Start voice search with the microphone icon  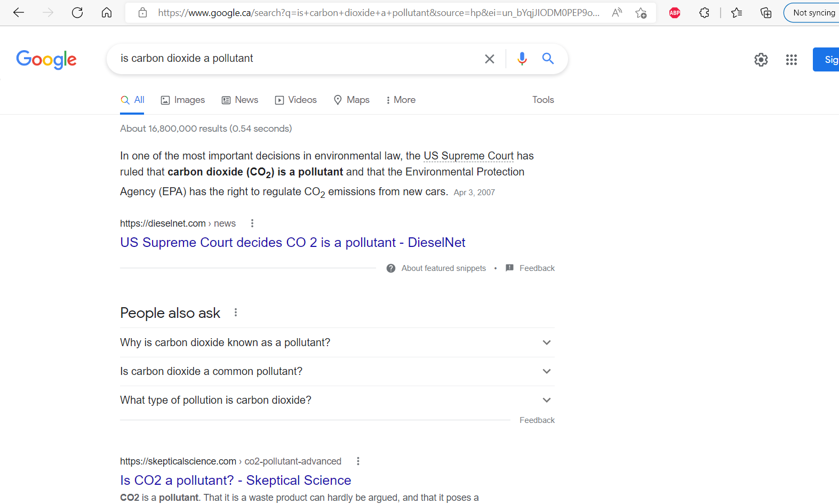[x=522, y=59]
